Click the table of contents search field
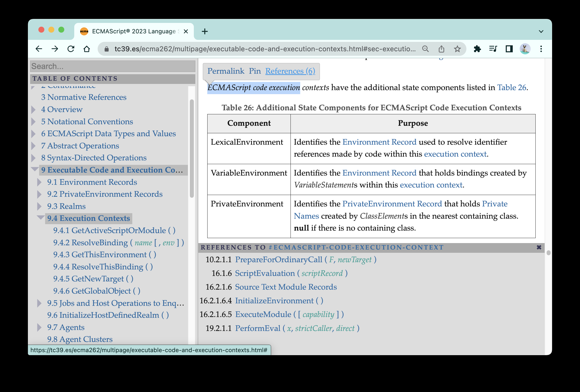Screen dimensions: 580x392 point(113,66)
